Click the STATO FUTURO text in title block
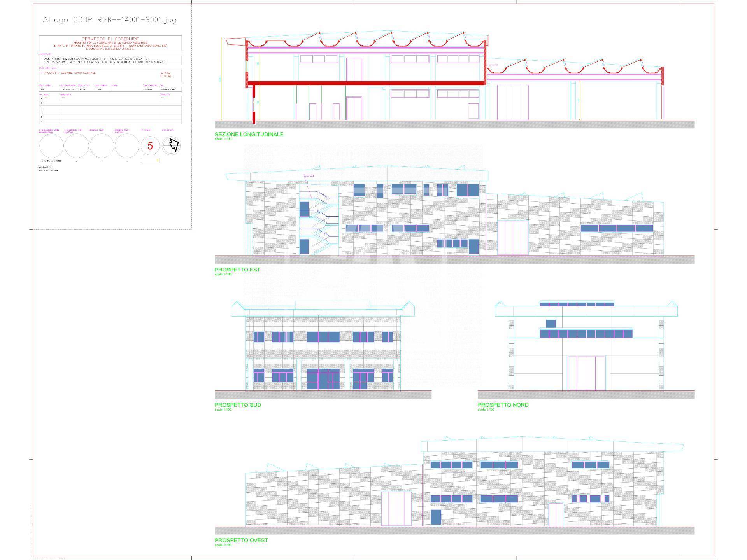The height and width of the screenshot is (560, 747). (x=166, y=74)
